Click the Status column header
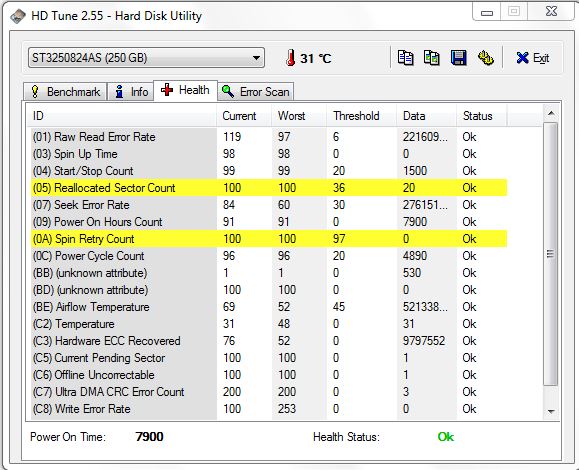 pyautogui.click(x=482, y=116)
